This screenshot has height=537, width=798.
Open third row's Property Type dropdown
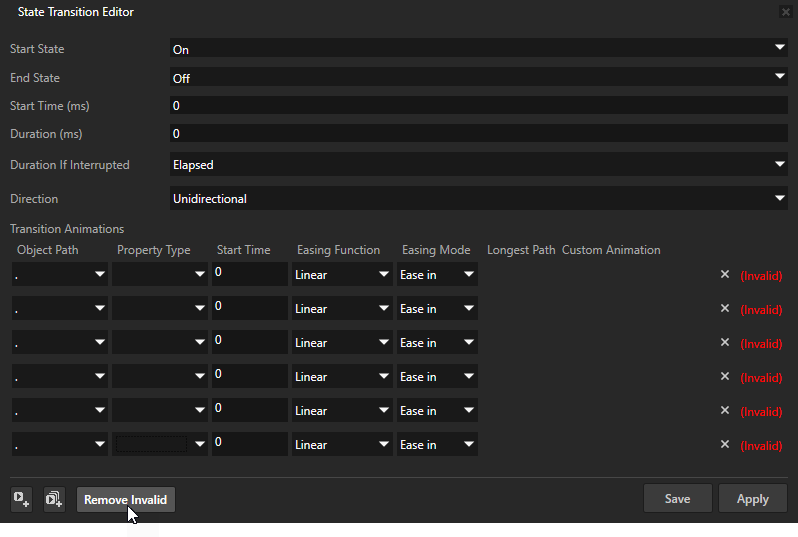(x=159, y=343)
